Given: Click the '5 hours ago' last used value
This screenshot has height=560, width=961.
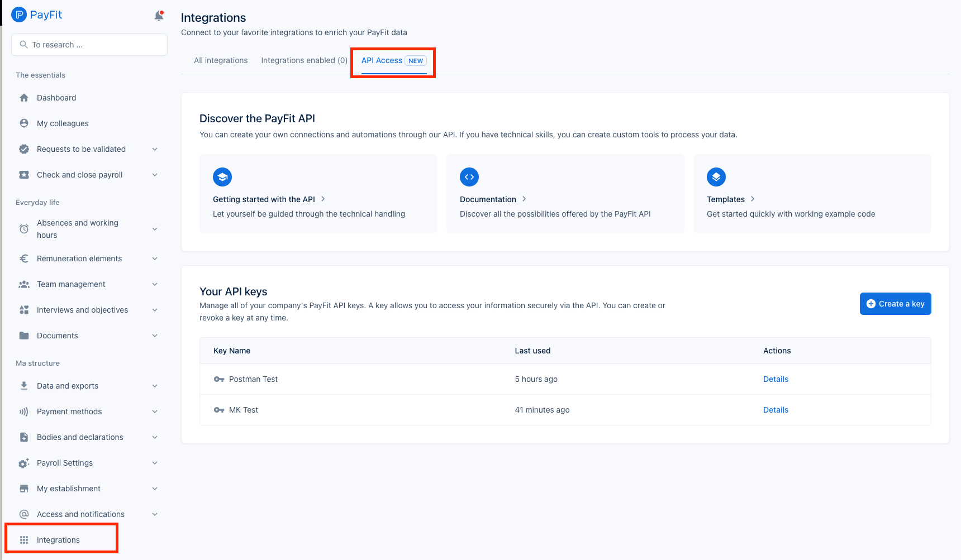Looking at the screenshot, I should [x=536, y=379].
